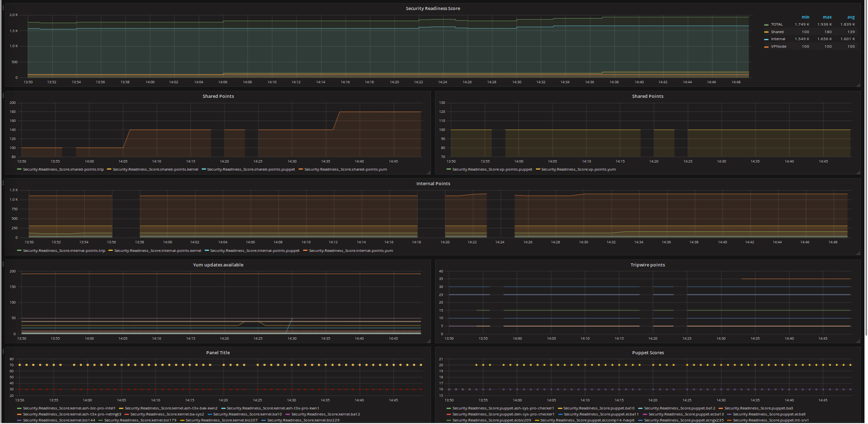
Task: Click the row handle left of Internal Points panel
Action: pos(3,183)
